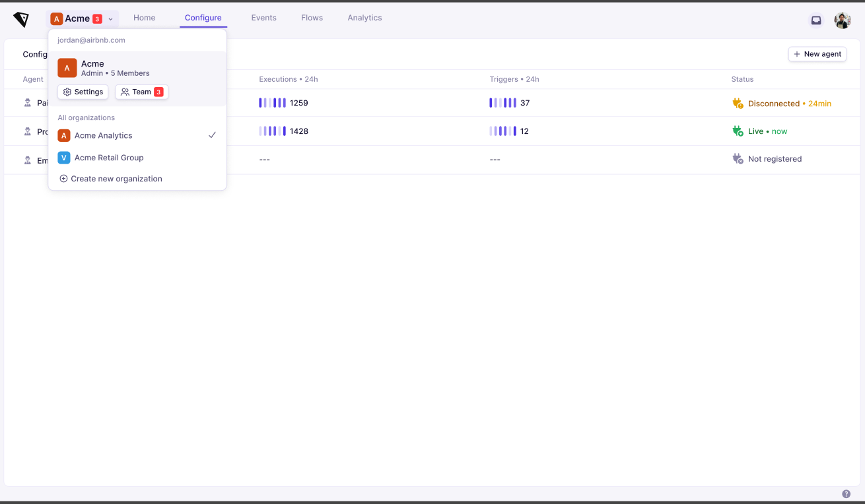Select the Acme Analytics organization
The image size is (865, 504).
point(137,135)
